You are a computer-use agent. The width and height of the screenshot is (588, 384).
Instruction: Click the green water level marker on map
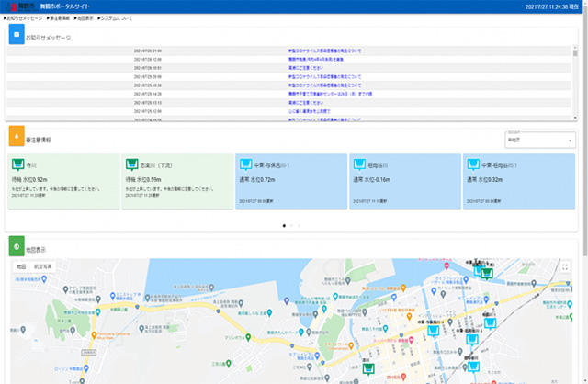367,369
